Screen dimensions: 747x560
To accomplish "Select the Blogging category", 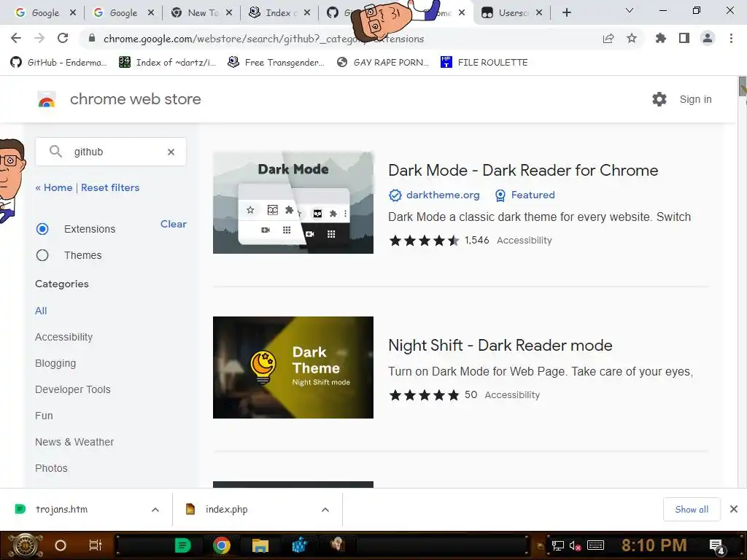I will tap(55, 363).
